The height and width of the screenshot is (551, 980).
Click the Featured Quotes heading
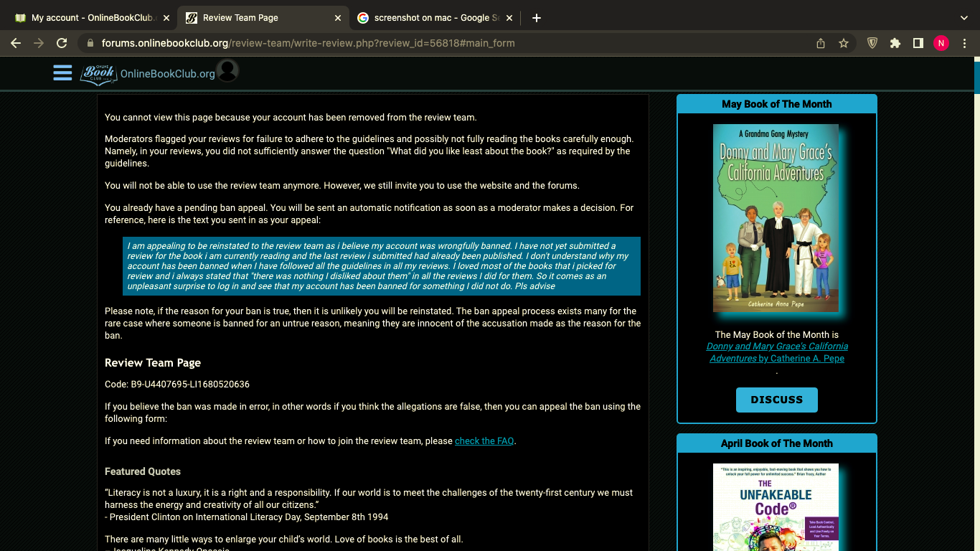pyautogui.click(x=143, y=471)
